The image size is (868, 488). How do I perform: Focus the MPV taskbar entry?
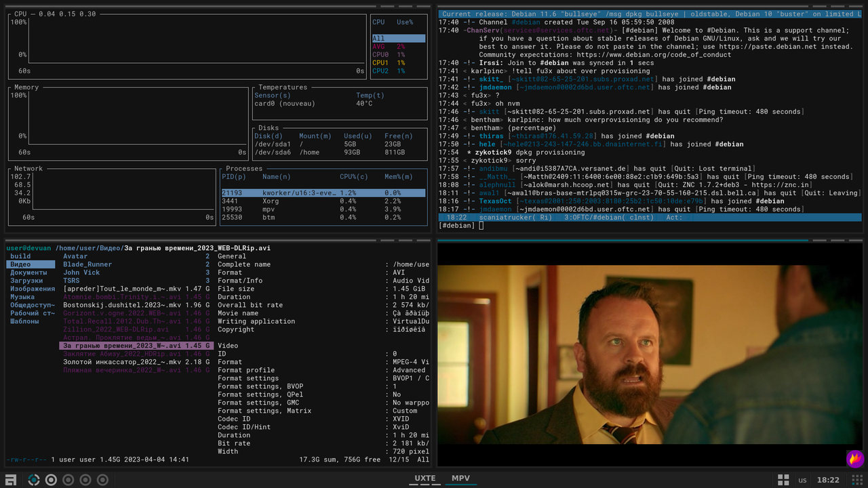point(460,479)
